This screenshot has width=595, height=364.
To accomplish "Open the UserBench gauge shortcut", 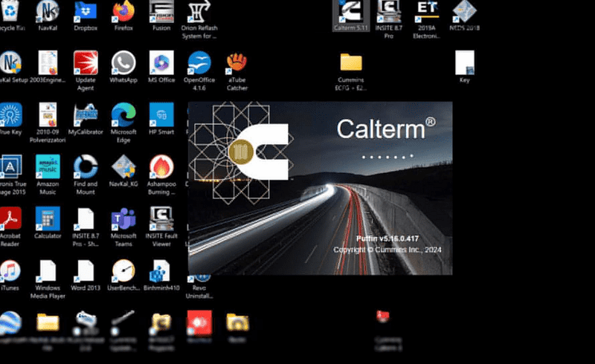I will [x=123, y=275].
